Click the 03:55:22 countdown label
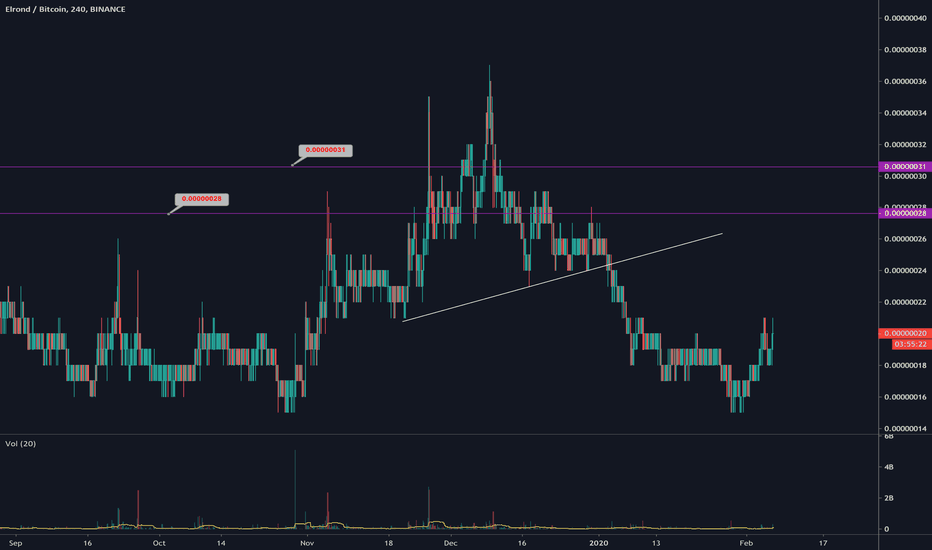The image size is (932, 550). tap(910, 344)
